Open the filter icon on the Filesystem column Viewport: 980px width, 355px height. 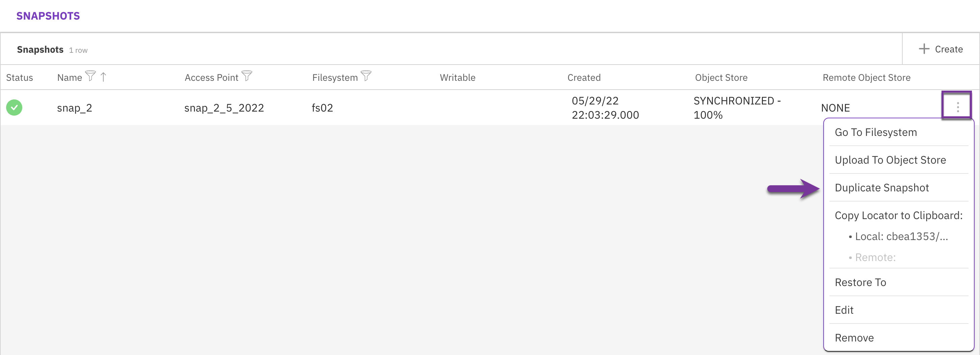[366, 76]
